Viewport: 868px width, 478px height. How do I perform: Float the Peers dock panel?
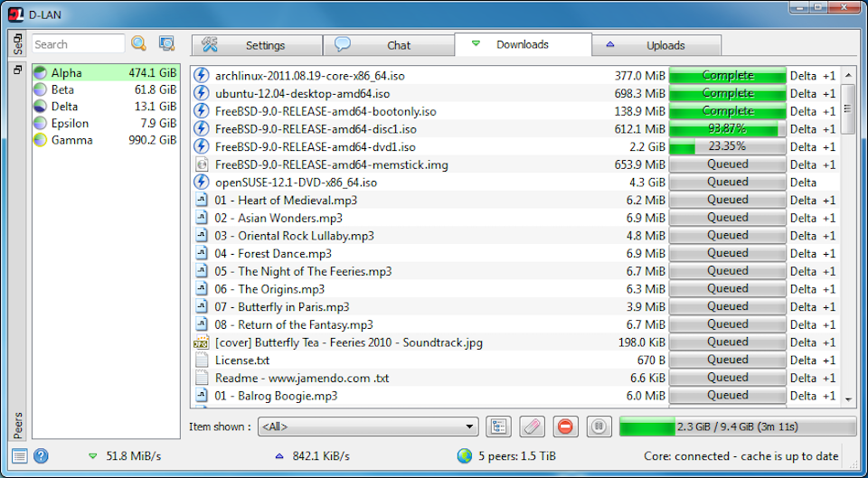pos(17,70)
